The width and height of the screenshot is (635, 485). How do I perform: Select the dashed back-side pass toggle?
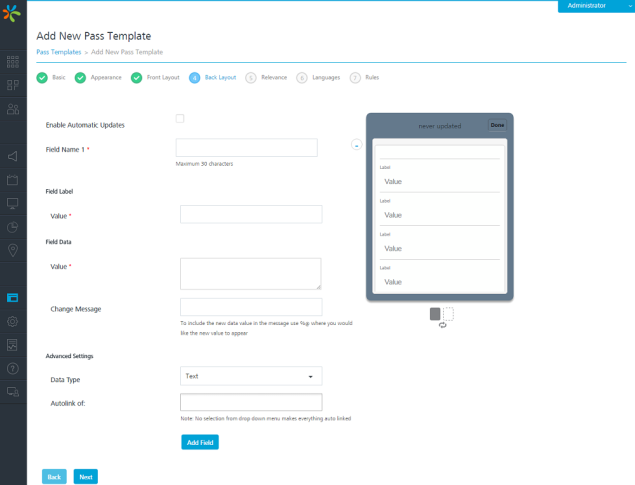pyautogui.click(x=448, y=314)
